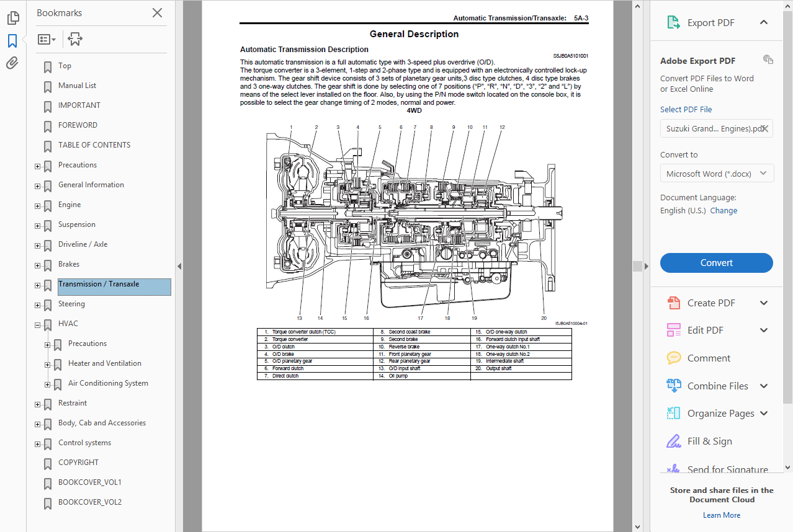This screenshot has height=532, width=793.
Task: Open the Attachments panel
Action: [x=13, y=61]
